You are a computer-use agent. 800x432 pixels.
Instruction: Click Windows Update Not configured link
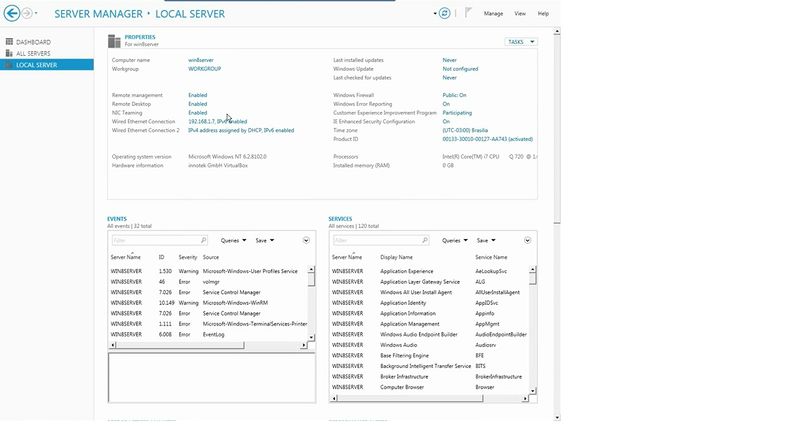tap(460, 69)
